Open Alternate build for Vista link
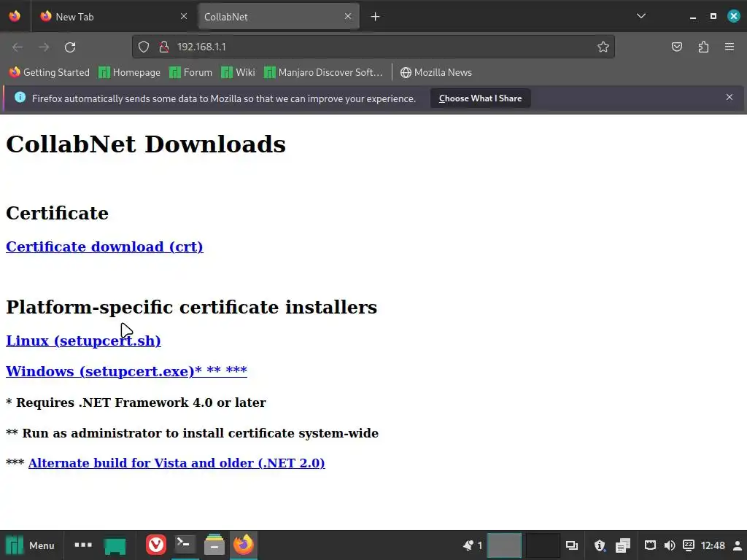The height and width of the screenshot is (560, 747). 177,463
